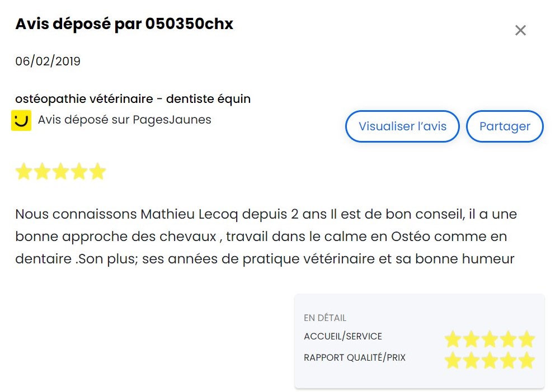Image resolution: width=555 pixels, height=392 pixels.
Task: Click the "Avis déposé sur PagesJaunes" label
Action: click(124, 120)
